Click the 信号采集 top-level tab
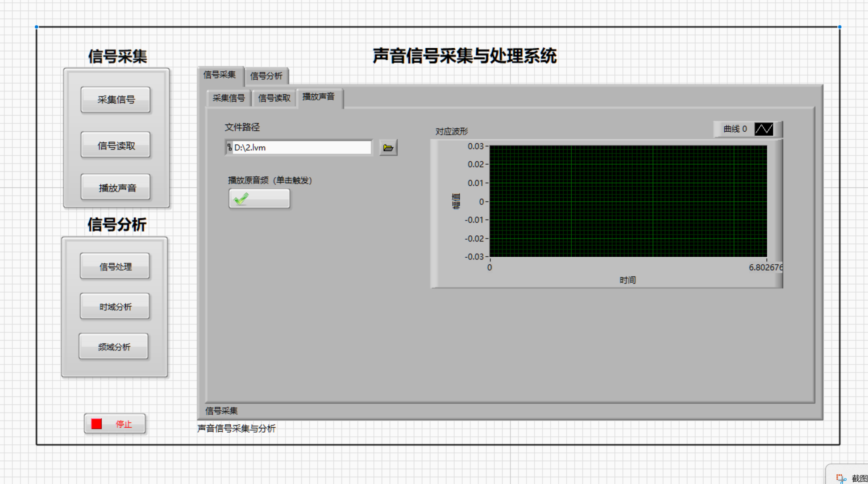Viewport: 868px width, 484px height. 220,75
